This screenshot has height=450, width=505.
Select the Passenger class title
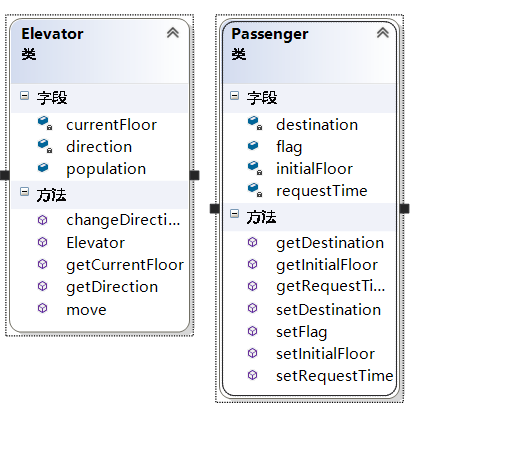coord(270,34)
